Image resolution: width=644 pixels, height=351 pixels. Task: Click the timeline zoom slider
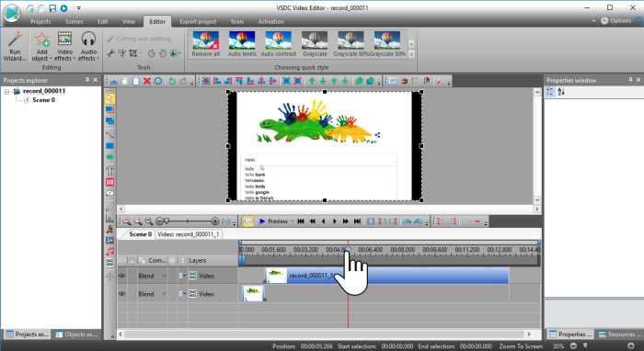(188, 221)
